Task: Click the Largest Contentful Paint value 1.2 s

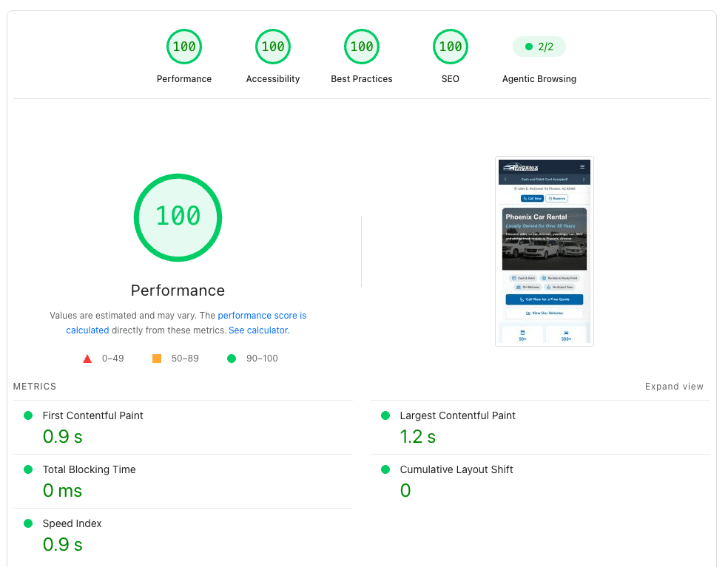Action: coord(418,437)
